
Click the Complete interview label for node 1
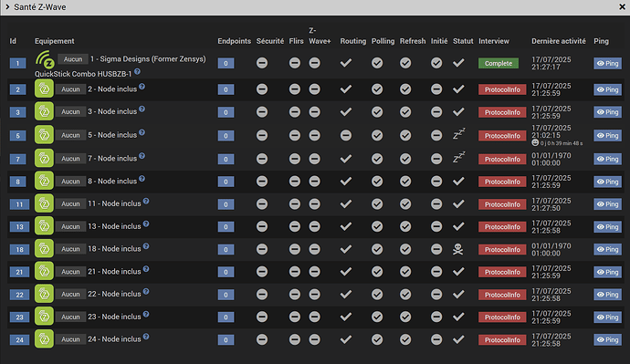[499, 63]
